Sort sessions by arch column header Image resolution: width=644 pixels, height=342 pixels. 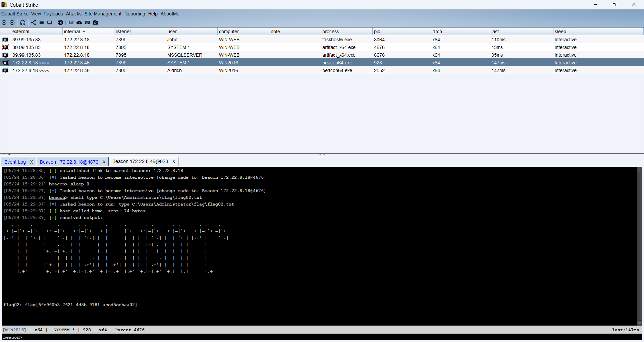tap(461, 32)
